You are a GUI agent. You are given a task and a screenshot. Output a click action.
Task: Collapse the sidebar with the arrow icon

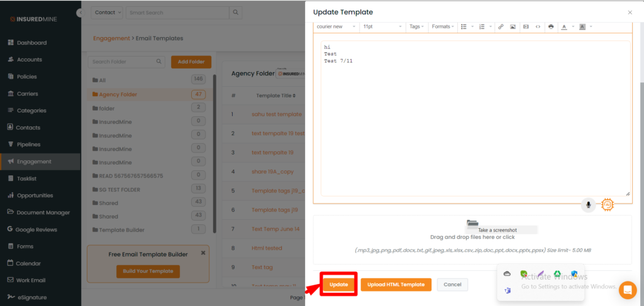pos(80,13)
